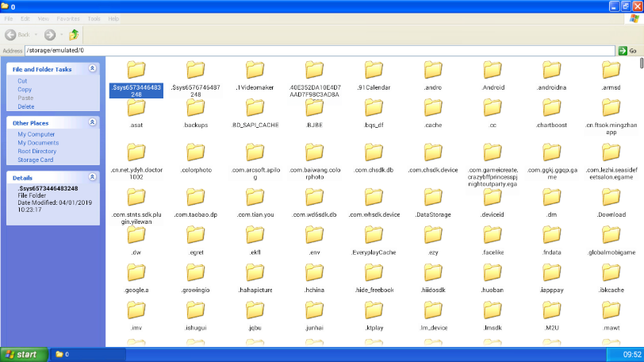Select the .com.chsdk.db folder icon

(374, 152)
